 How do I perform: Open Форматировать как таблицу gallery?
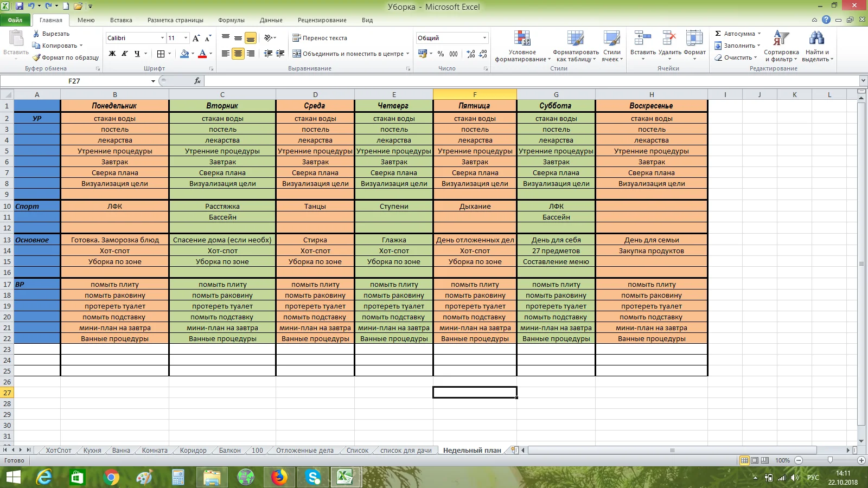coord(576,47)
